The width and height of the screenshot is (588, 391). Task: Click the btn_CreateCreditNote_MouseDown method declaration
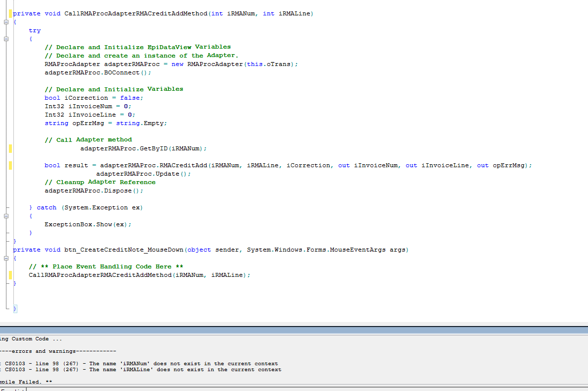pos(211,250)
